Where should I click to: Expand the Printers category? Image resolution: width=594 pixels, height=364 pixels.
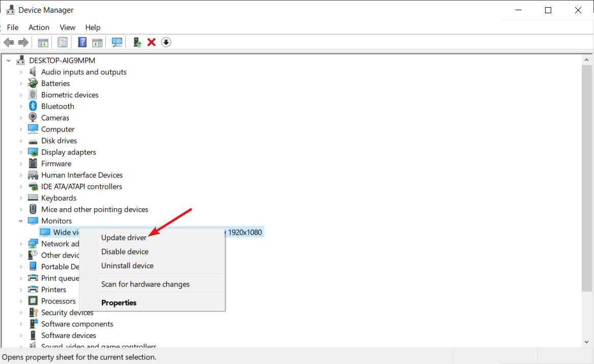21,290
